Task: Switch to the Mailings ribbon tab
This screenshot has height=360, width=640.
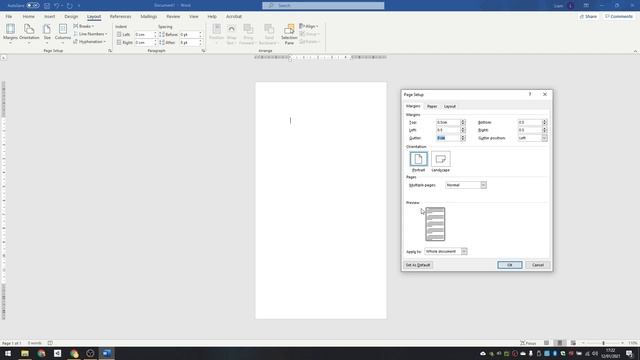Action: pos(149,16)
